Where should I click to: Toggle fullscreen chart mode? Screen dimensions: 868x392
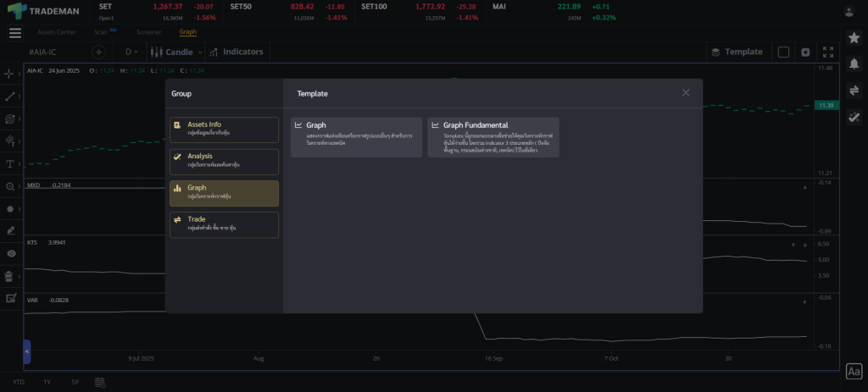click(826, 52)
